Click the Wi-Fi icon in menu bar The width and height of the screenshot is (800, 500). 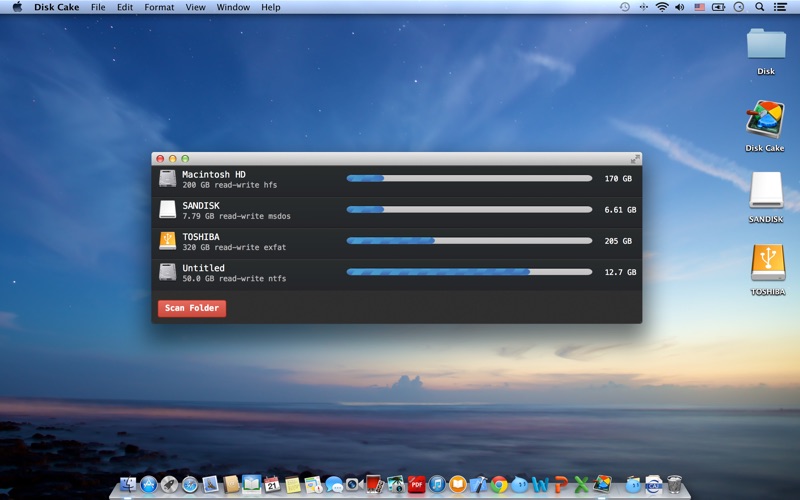pyautogui.click(x=662, y=7)
